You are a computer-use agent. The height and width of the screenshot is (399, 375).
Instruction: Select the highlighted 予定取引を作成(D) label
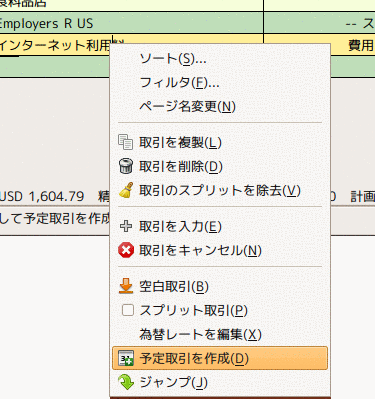194,359
